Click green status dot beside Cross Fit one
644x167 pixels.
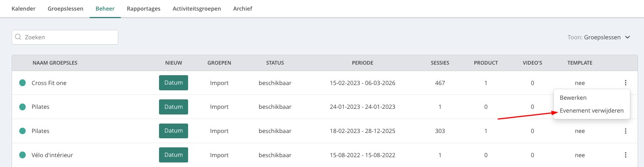tap(23, 83)
